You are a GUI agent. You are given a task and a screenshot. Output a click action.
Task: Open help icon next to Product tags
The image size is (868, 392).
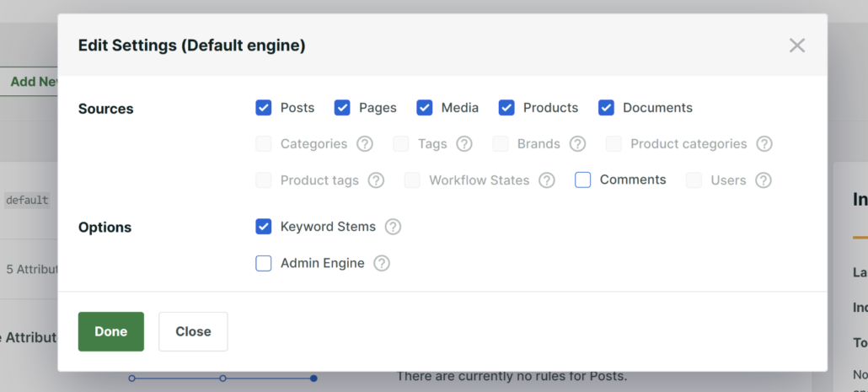click(376, 180)
